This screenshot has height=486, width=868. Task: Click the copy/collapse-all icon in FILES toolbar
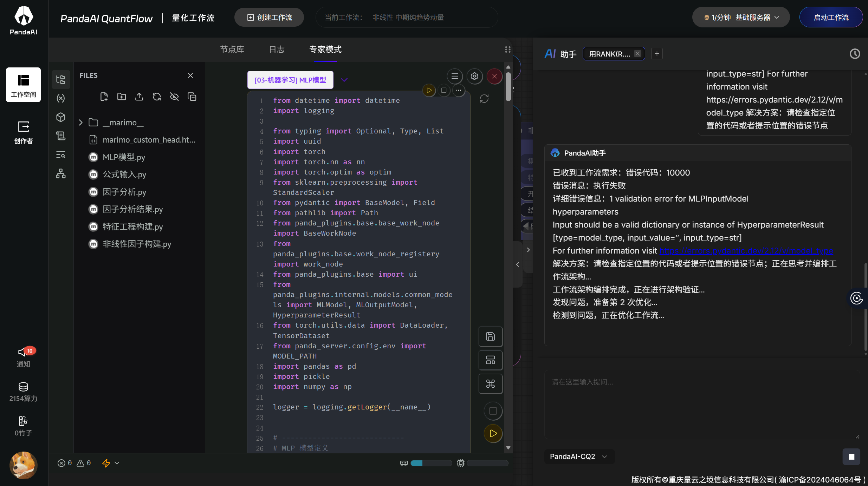click(x=192, y=97)
